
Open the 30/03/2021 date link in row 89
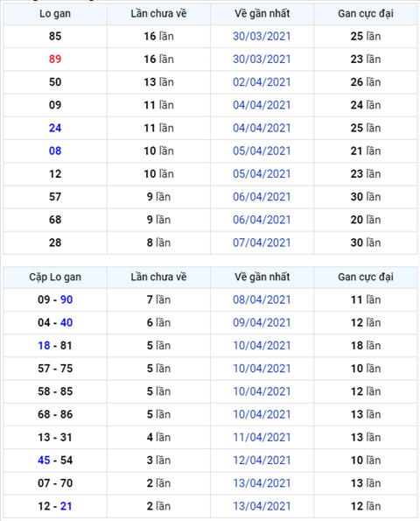click(x=262, y=60)
